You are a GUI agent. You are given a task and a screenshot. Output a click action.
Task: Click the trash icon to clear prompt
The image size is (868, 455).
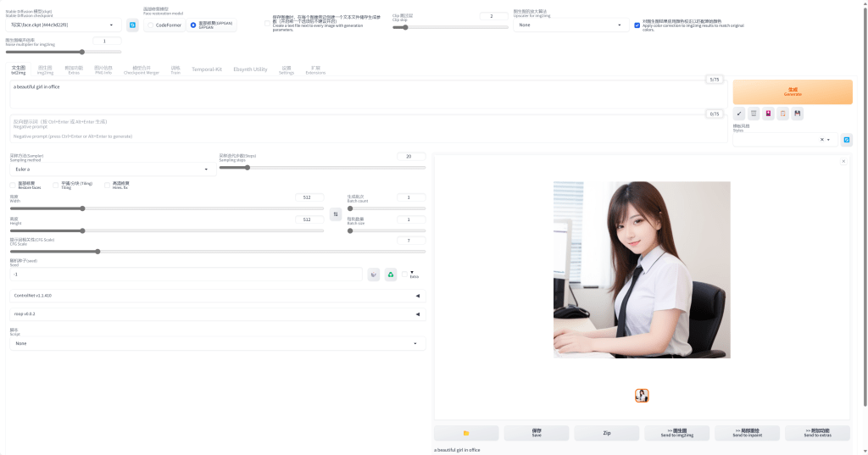tap(754, 114)
